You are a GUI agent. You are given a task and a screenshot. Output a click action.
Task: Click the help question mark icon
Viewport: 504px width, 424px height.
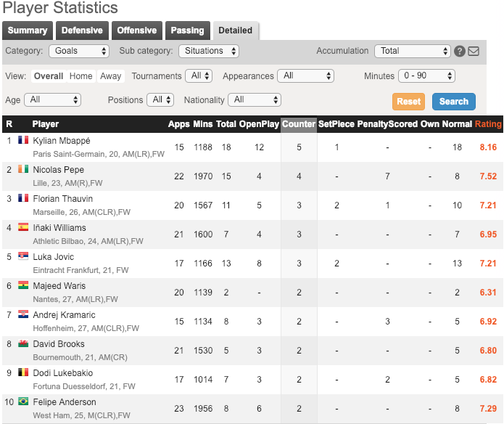[x=459, y=52]
